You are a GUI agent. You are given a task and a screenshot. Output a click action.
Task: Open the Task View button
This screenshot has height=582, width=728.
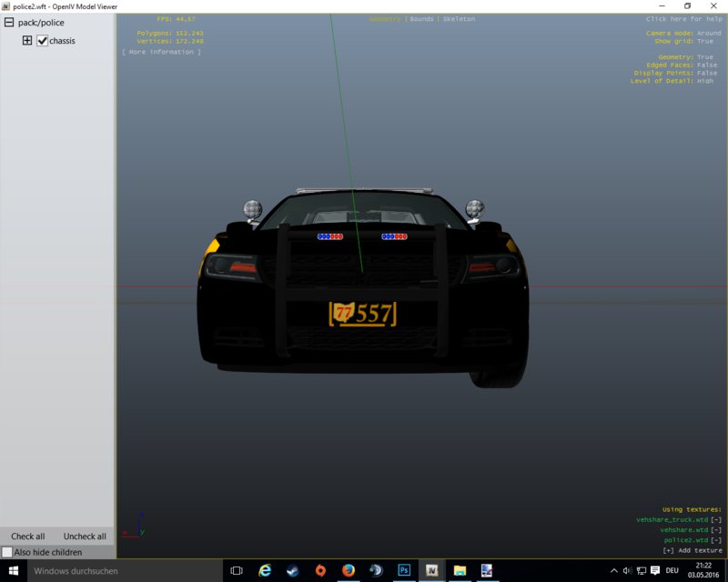[x=237, y=570]
